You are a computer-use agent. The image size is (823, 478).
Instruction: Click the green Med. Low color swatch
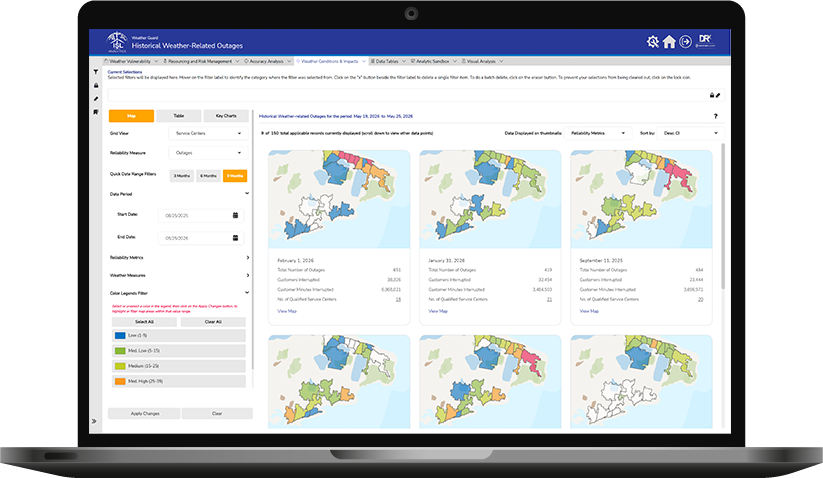[x=120, y=350]
